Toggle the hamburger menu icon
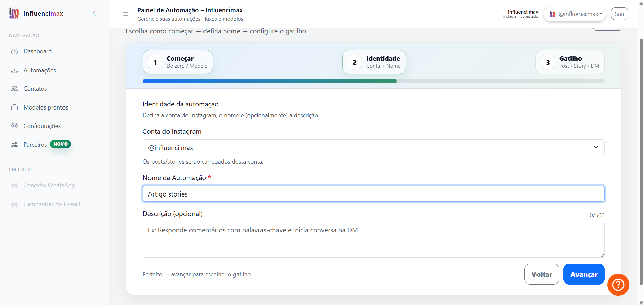This screenshot has width=644, height=305. click(126, 14)
